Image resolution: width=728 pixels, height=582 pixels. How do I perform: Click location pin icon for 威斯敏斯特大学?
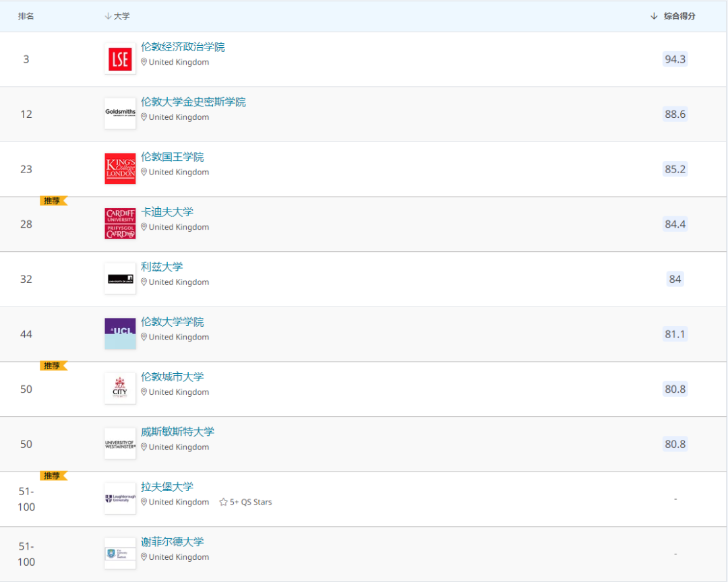coord(144,447)
